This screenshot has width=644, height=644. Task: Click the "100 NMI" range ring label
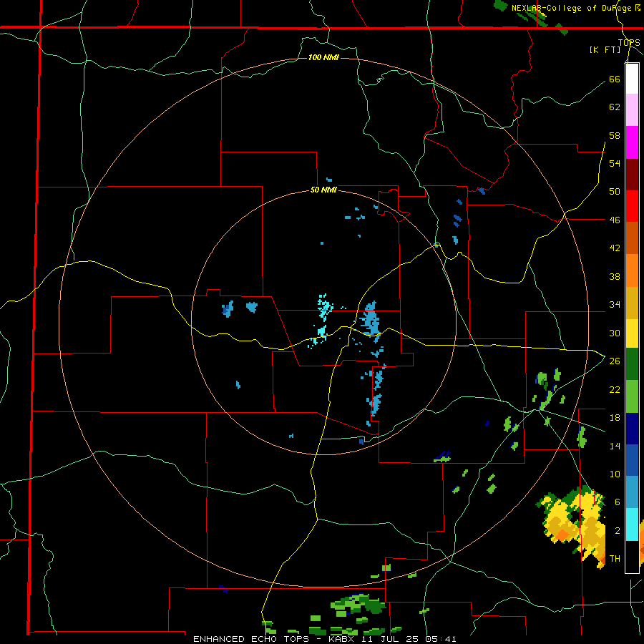(x=323, y=57)
